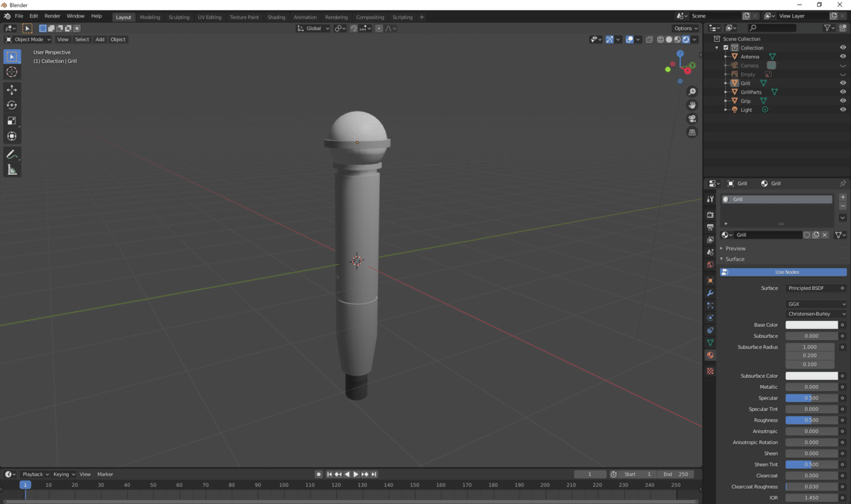Open the View Layer properties tab
This screenshot has width=851, height=504.
(710, 240)
